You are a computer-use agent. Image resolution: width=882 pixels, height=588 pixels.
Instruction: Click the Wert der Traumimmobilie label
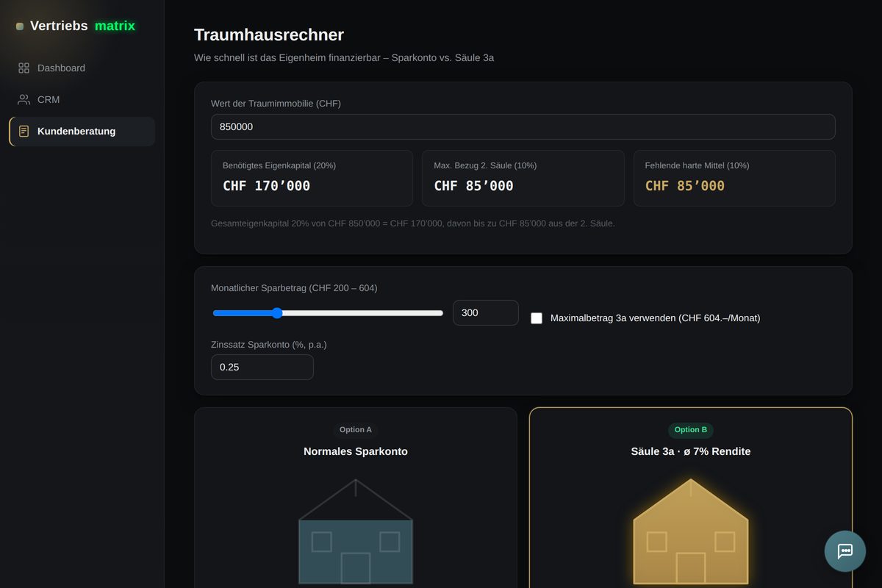(x=276, y=104)
